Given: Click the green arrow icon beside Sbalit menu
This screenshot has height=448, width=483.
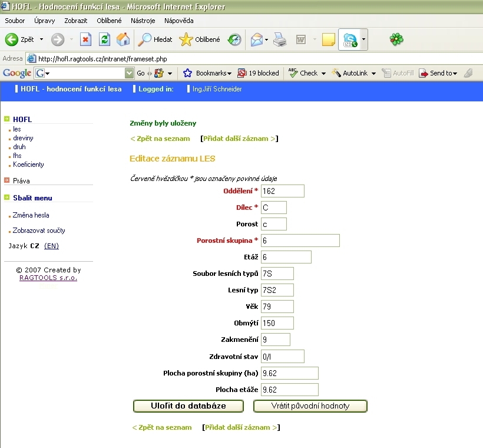Looking at the screenshot, I should coord(7,197).
